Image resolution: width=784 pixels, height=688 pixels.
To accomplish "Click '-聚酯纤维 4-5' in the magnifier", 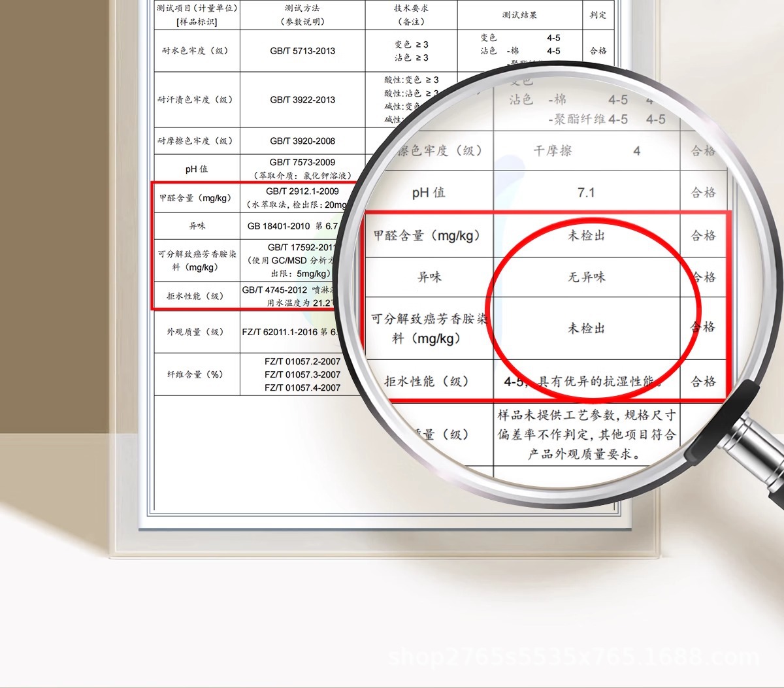I will [588, 119].
